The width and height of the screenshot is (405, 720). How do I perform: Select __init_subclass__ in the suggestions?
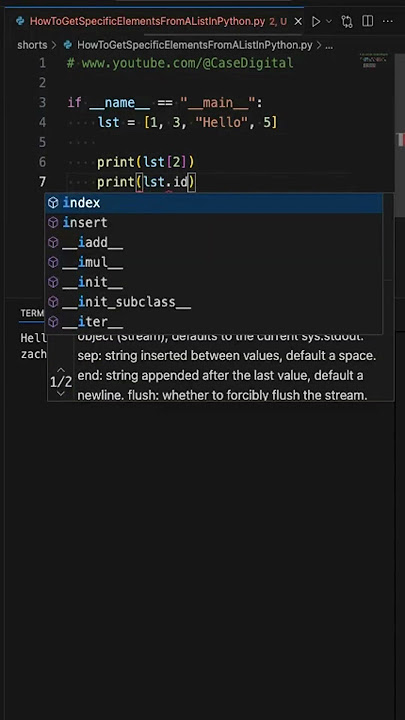point(215,302)
